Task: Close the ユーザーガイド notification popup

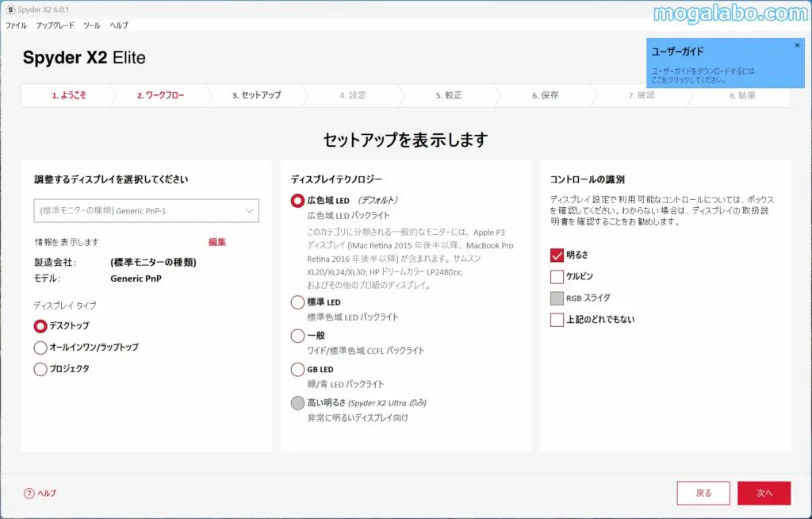Action: click(x=797, y=45)
